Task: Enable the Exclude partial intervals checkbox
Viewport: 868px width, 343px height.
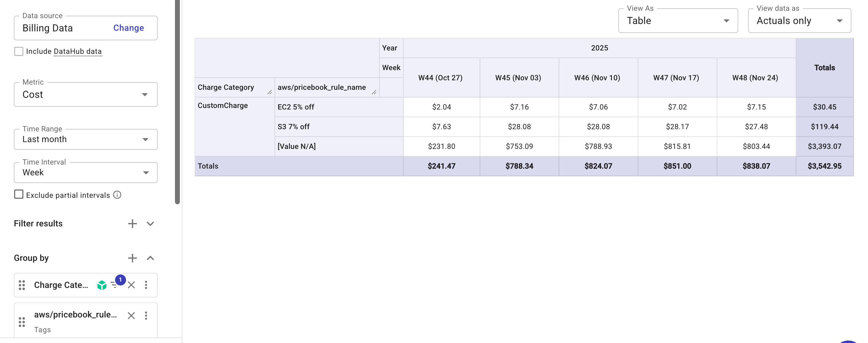Action: 18,195
